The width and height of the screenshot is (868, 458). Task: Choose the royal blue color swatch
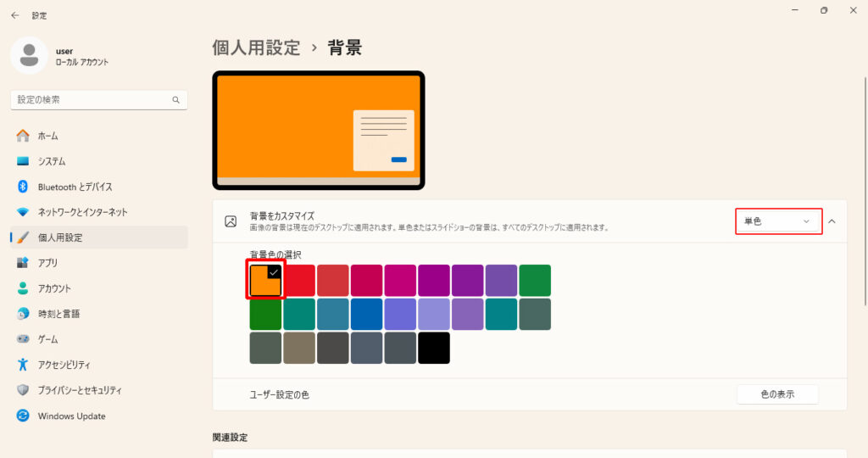click(x=366, y=314)
